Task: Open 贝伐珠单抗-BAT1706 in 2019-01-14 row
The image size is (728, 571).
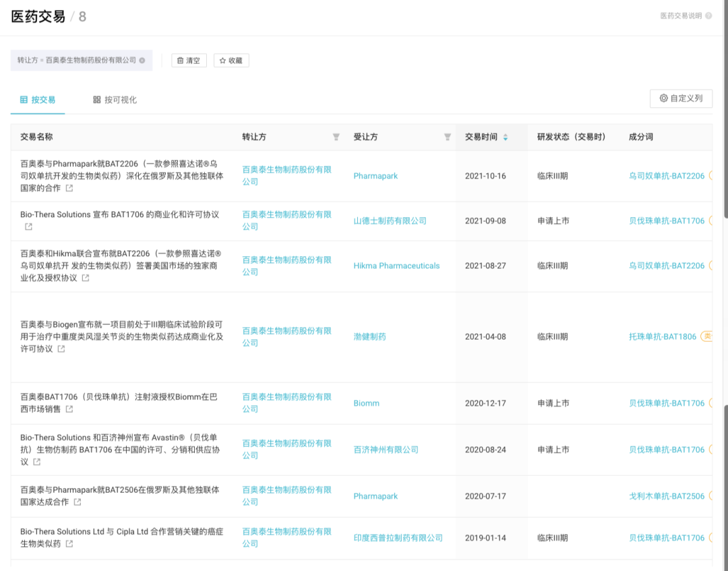Action: (667, 538)
